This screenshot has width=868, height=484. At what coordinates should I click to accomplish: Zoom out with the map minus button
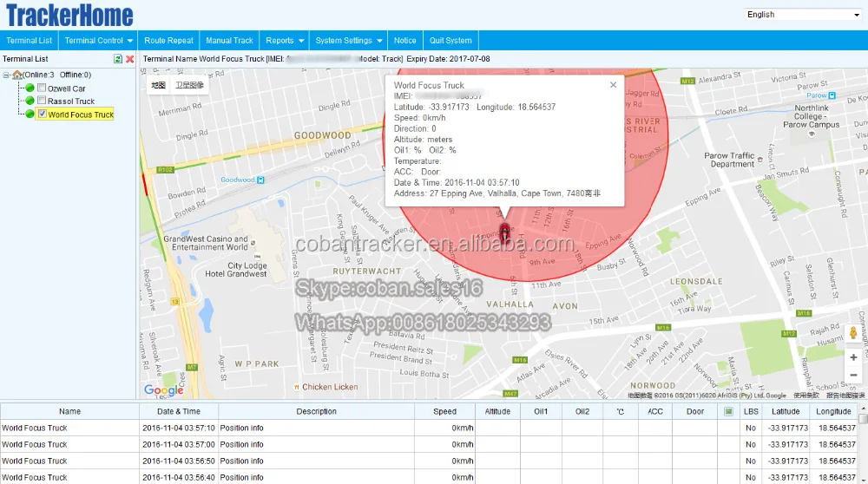coord(853,375)
